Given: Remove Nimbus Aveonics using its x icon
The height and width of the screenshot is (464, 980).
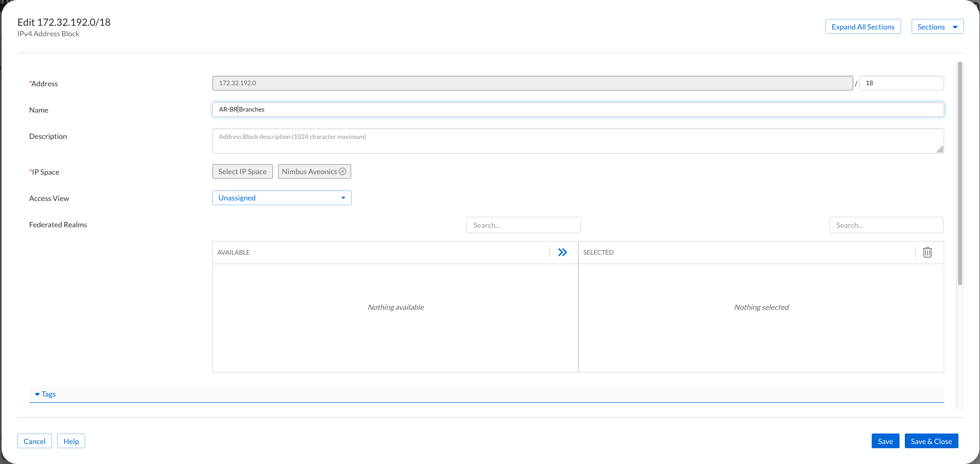Looking at the screenshot, I should point(343,172).
